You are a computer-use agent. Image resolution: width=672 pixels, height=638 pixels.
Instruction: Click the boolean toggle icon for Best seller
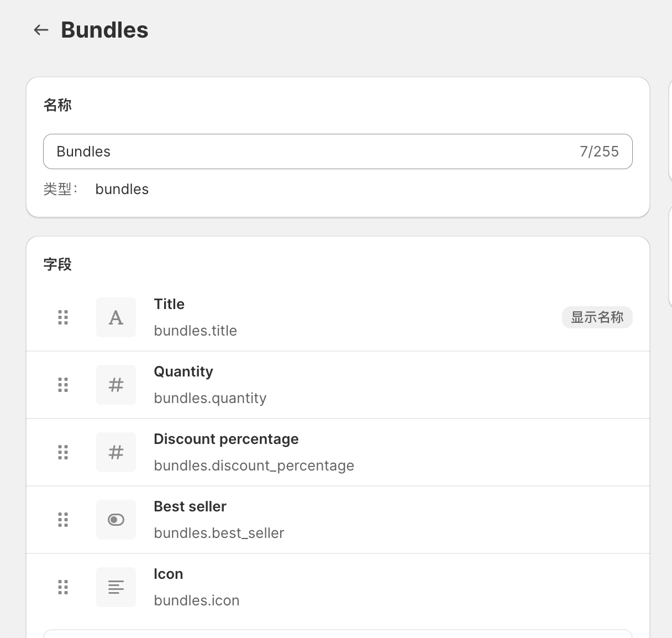pos(116,520)
